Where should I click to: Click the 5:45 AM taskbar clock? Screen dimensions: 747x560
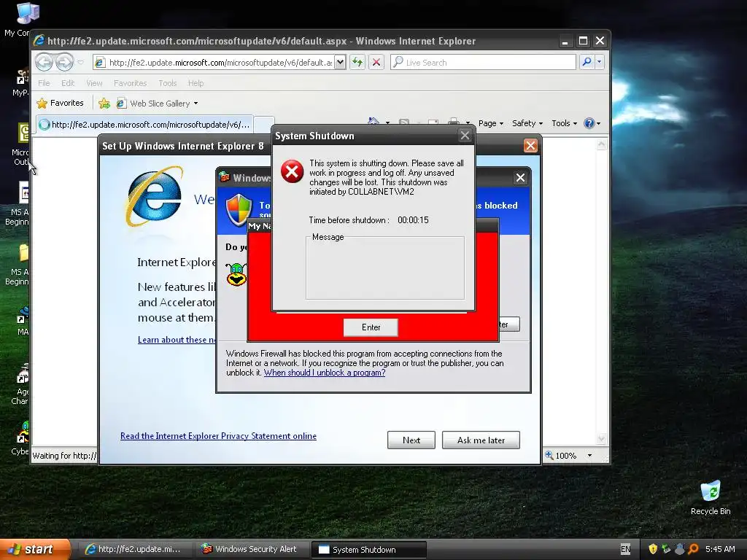tap(720, 549)
